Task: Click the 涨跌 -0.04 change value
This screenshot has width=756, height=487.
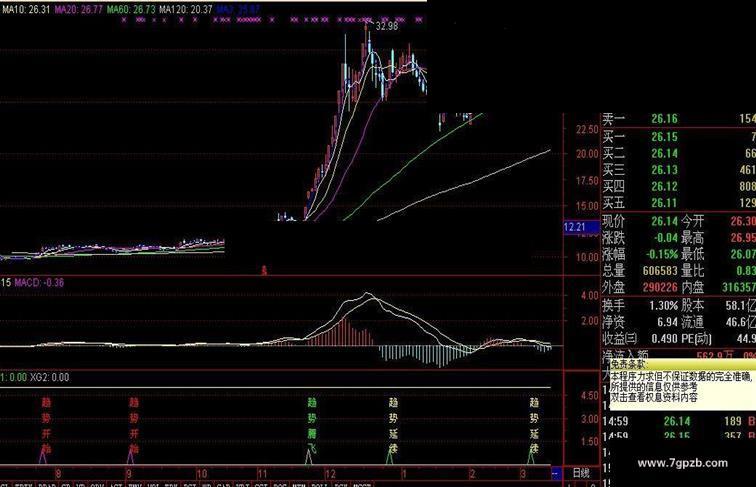Action: 665,238
